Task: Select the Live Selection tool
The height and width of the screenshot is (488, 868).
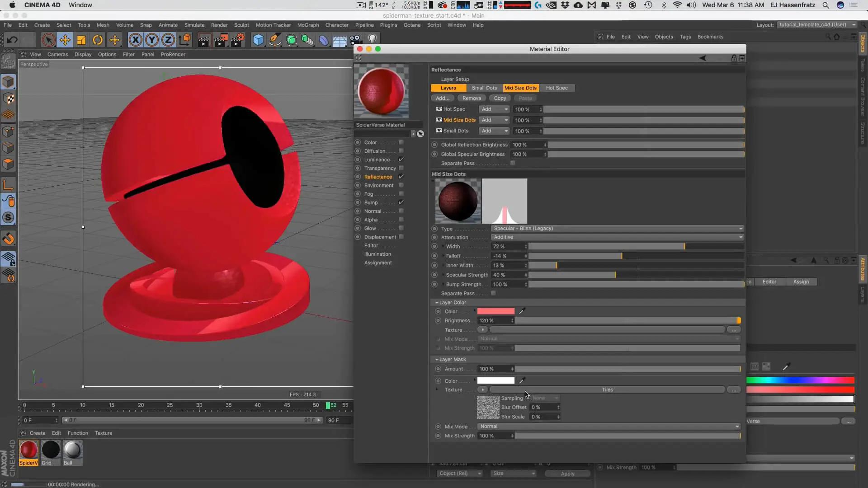Action: click(48, 40)
